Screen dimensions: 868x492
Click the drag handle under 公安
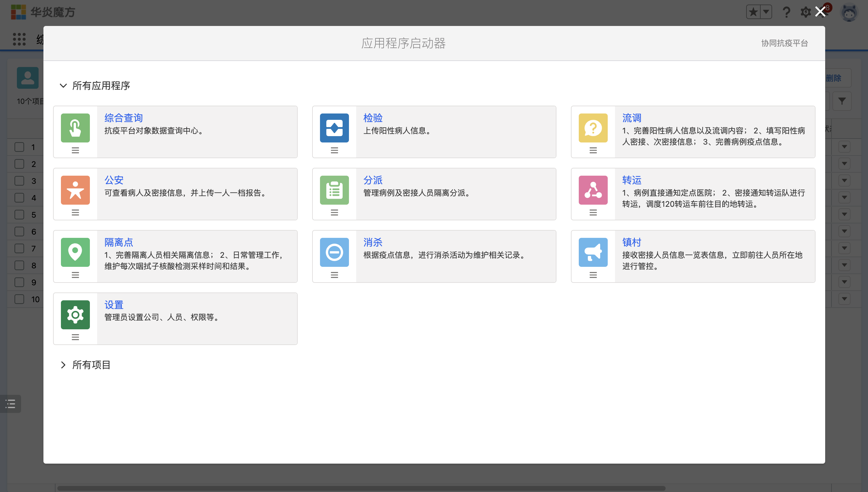75,212
